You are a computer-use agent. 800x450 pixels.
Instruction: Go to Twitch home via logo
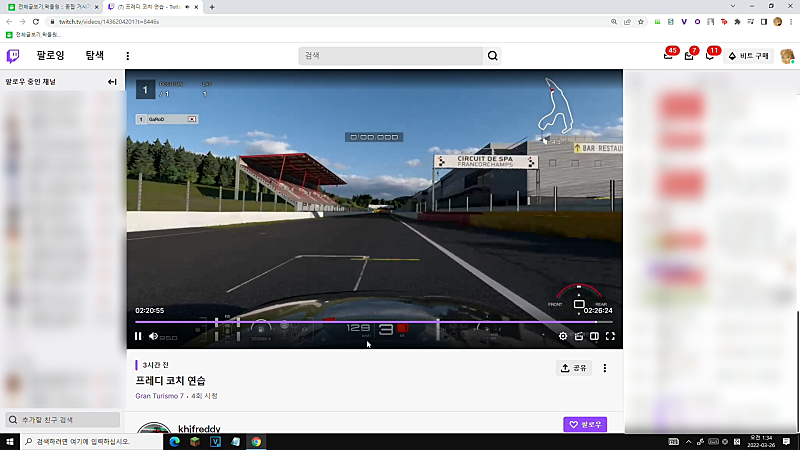point(13,56)
